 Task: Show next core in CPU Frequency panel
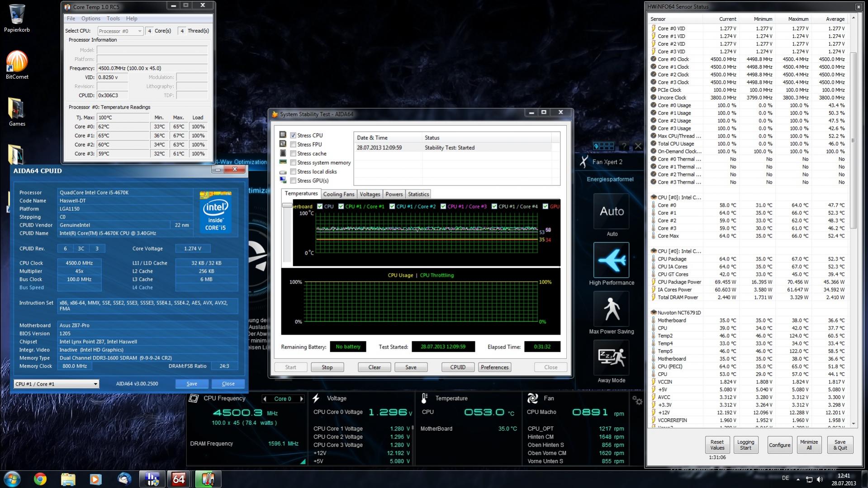click(302, 399)
